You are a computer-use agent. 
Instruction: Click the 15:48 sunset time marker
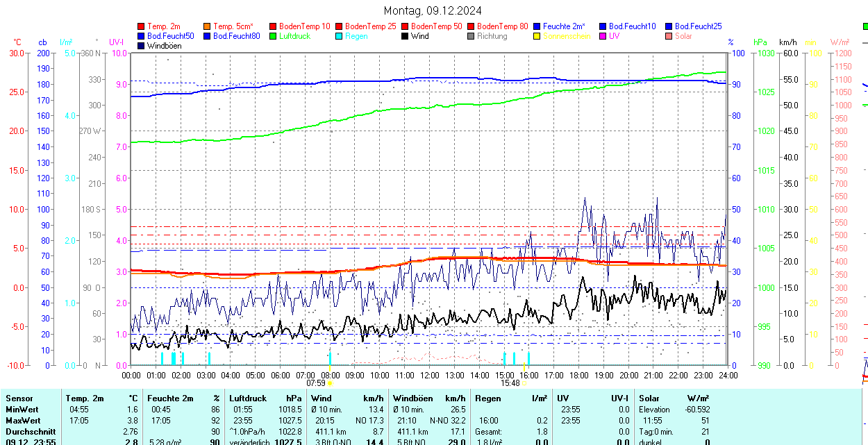[x=510, y=383]
